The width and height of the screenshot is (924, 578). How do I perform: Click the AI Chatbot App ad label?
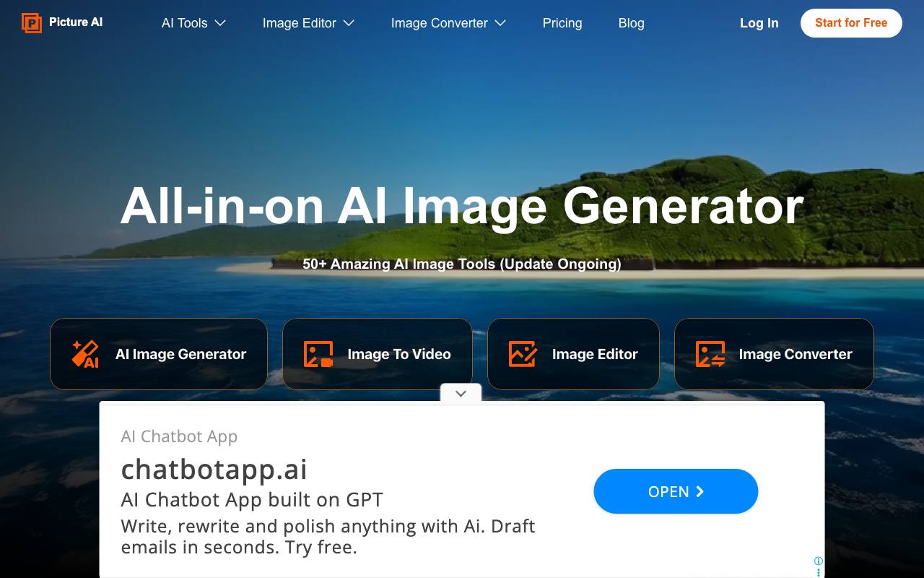pos(179,436)
